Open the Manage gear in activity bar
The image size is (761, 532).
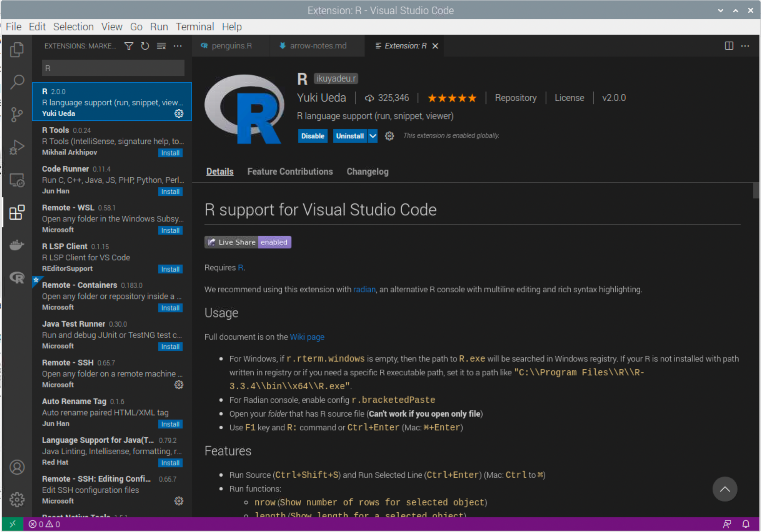click(x=17, y=499)
